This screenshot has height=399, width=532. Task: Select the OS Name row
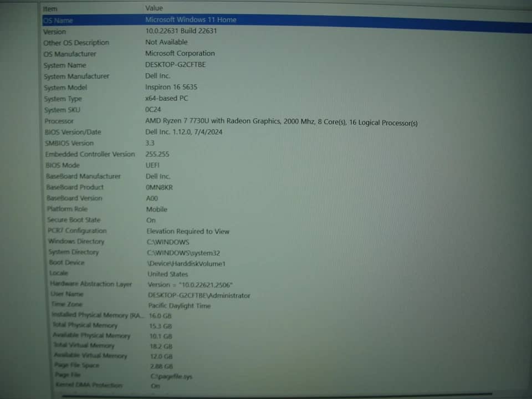tap(287, 23)
